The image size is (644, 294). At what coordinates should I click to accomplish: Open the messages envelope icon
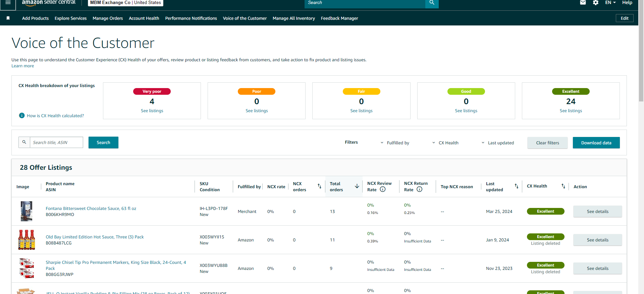[583, 3]
